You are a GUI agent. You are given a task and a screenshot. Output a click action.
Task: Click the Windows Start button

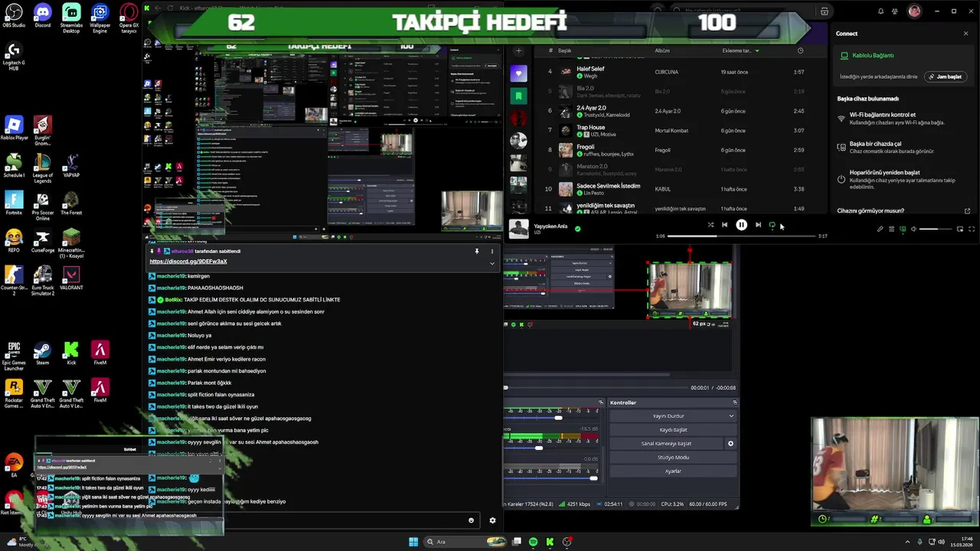(x=413, y=542)
